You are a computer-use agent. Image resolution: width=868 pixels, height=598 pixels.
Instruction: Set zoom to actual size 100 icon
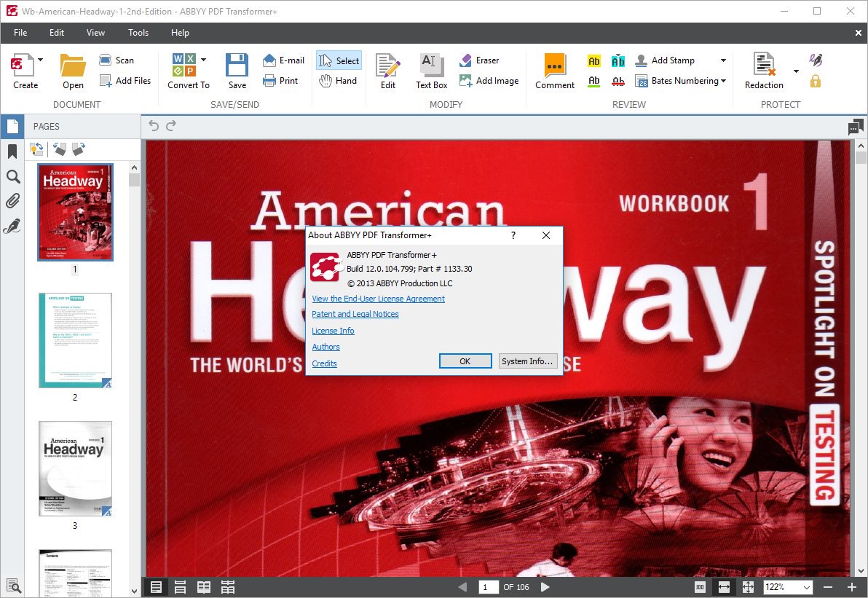tap(700, 587)
